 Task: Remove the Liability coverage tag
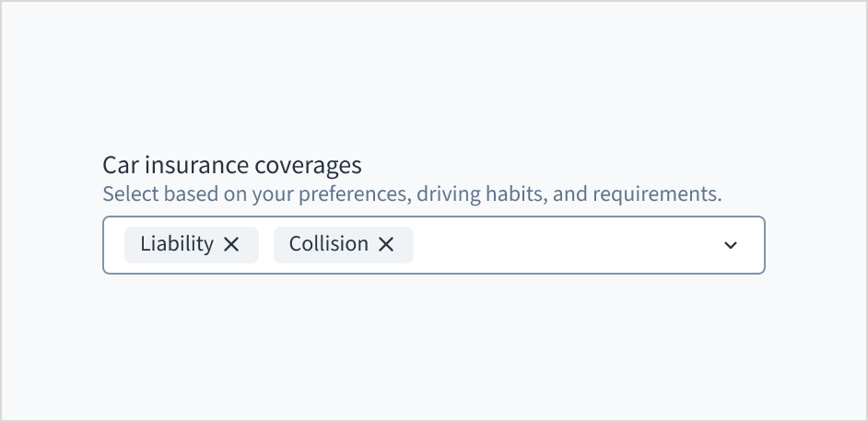tap(231, 244)
